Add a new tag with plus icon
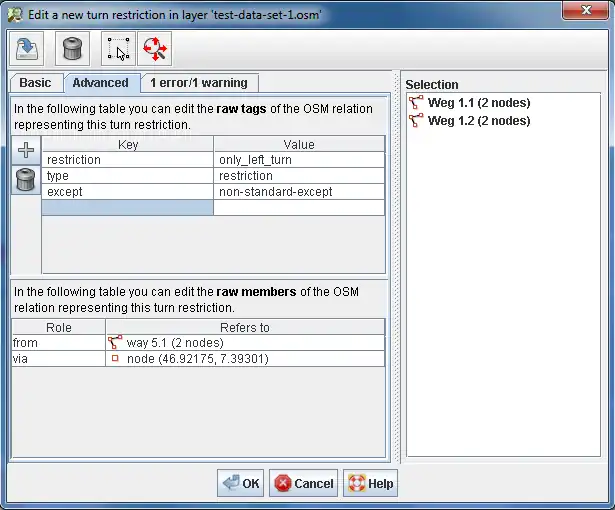The height and width of the screenshot is (510, 615). (26, 152)
